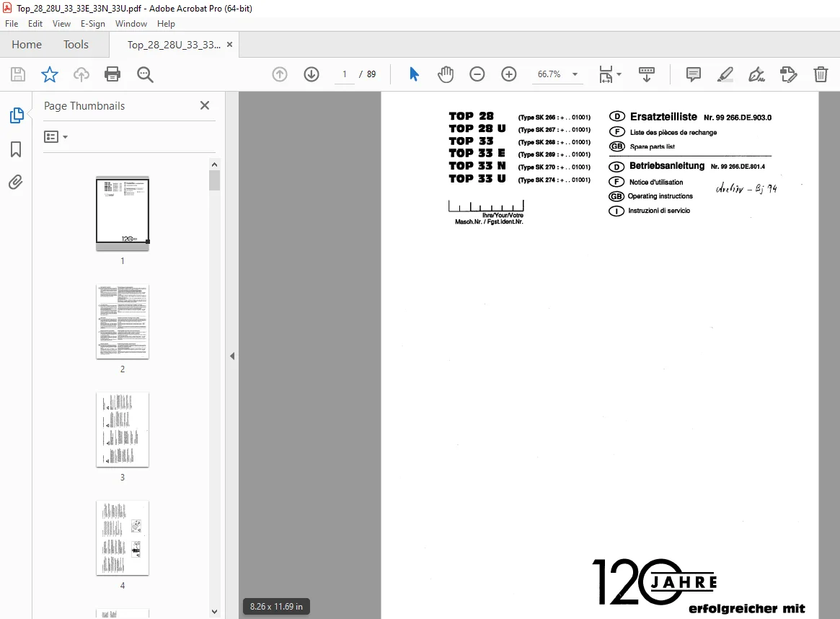Click the fit page width icon
The width and height of the screenshot is (840, 619).
[606, 74]
